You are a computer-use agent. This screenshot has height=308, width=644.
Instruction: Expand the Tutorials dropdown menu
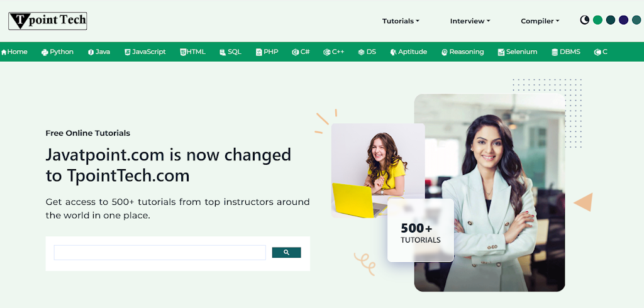coord(401,21)
